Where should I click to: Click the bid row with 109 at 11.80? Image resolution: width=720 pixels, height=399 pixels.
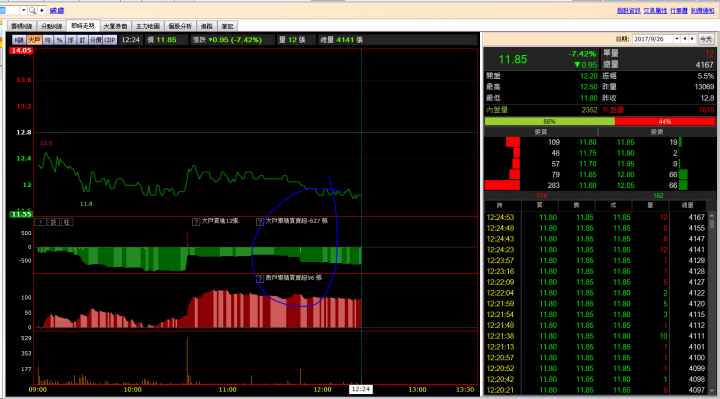click(541, 142)
